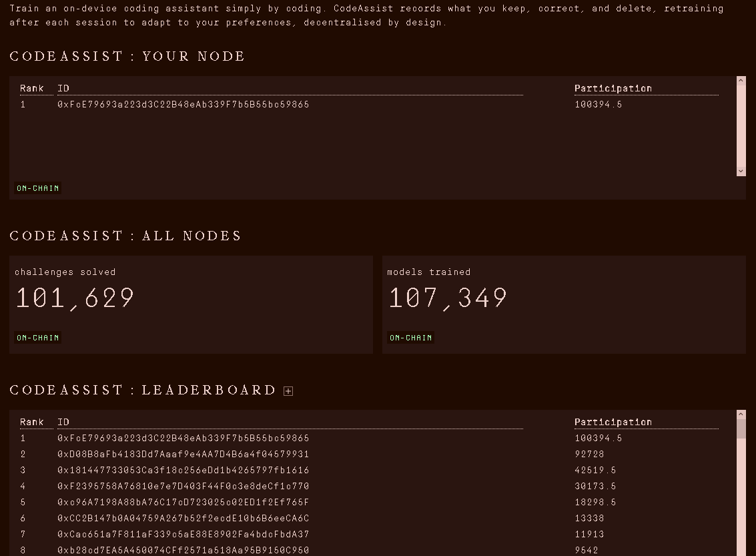The width and height of the screenshot is (756, 556).
Task: Expand the CodeAssist Leaderboard plus icon
Action: click(x=288, y=391)
